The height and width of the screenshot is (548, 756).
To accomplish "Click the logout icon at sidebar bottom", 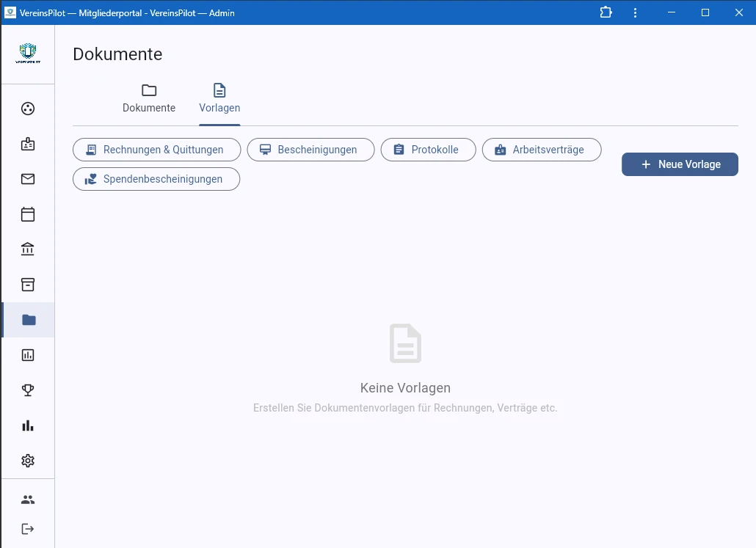I will coord(28,529).
